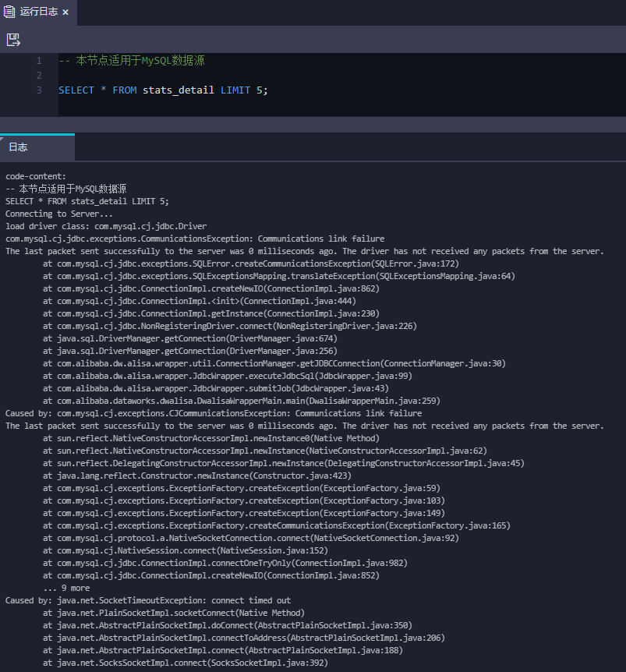626x672 pixels.
Task: Click the SELECT keyword in editor line 3
Action: 76,90
